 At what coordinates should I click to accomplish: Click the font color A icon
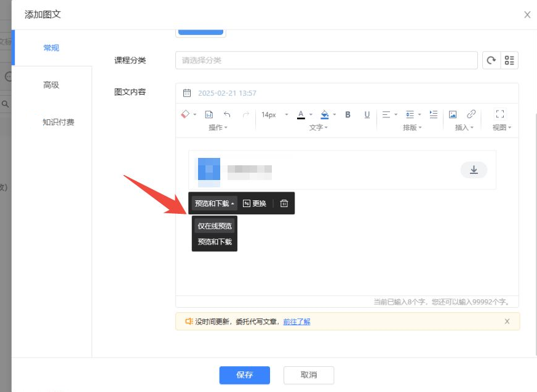pos(301,115)
